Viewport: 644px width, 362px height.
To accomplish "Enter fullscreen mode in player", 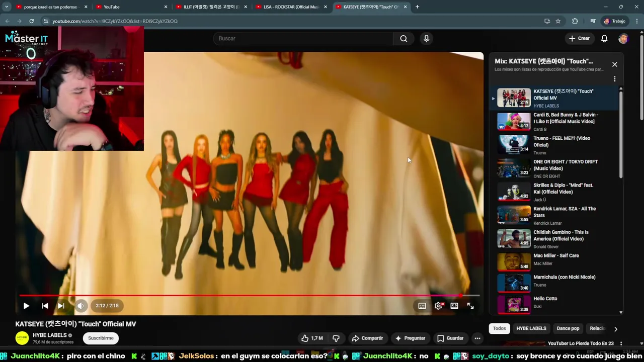I will coord(470,306).
